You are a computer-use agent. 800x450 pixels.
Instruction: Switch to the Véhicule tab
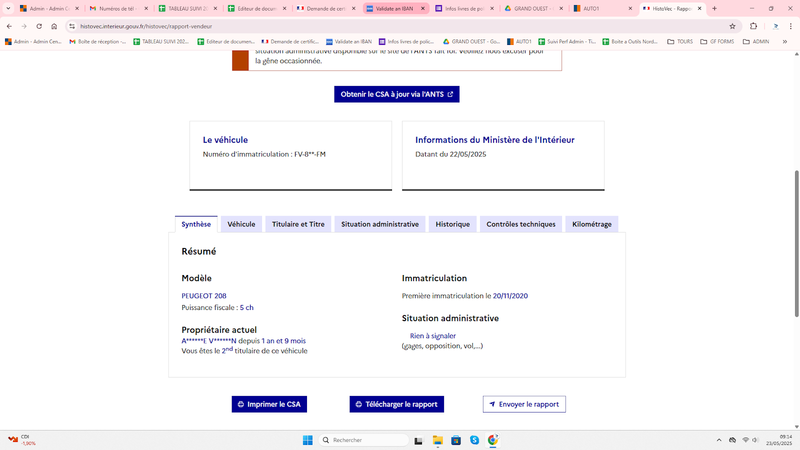241,224
